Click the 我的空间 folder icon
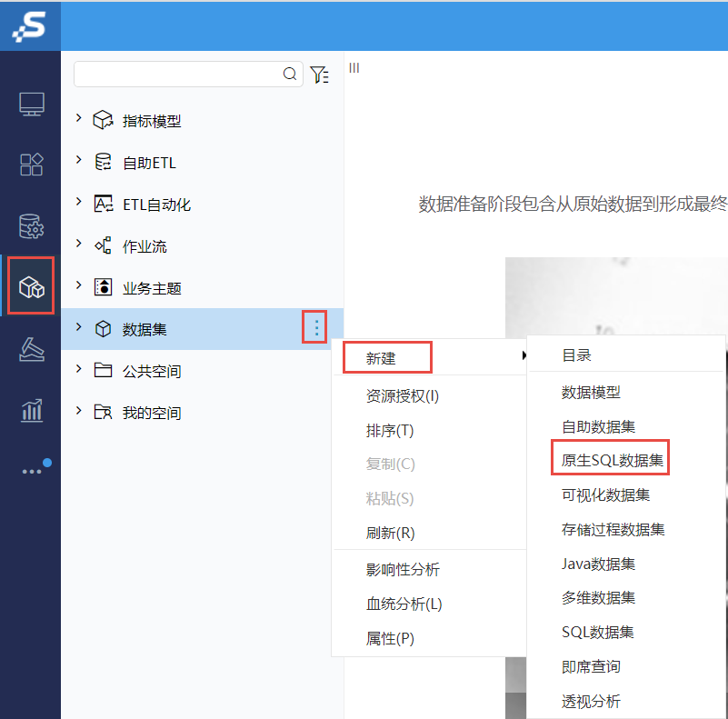 click(103, 412)
